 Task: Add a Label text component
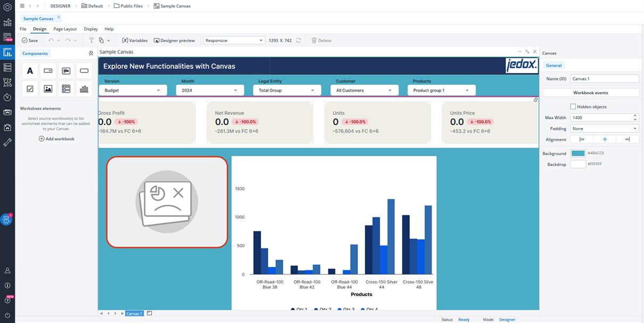30,71
